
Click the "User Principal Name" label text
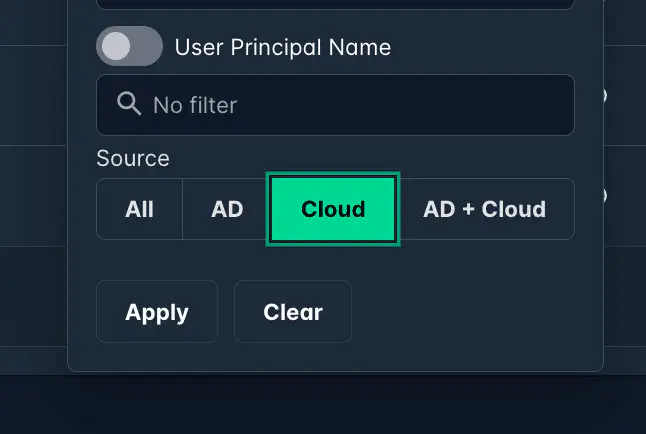pyautogui.click(x=282, y=47)
